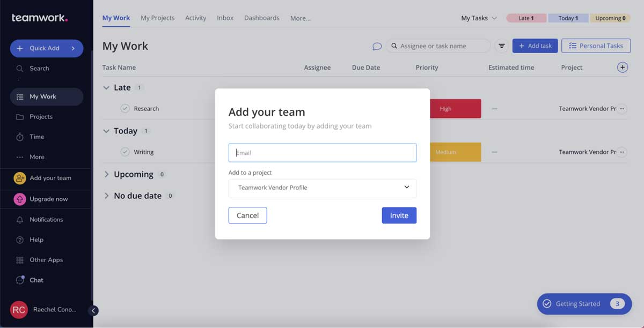This screenshot has height=328, width=644.
Task: Open the Add to a project dropdown
Action: [322, 188]
